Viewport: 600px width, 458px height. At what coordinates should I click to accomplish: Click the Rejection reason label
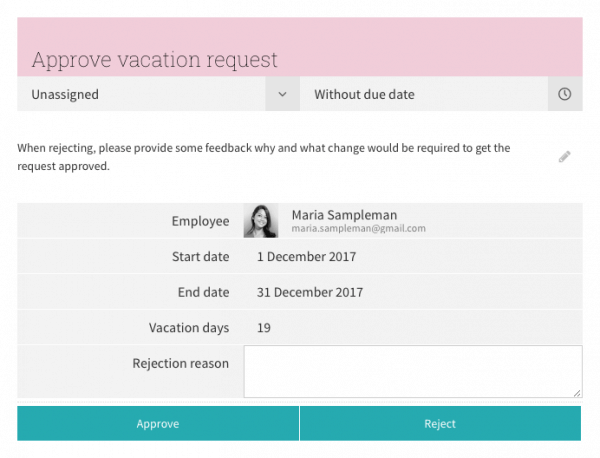(x=181, y=363)
